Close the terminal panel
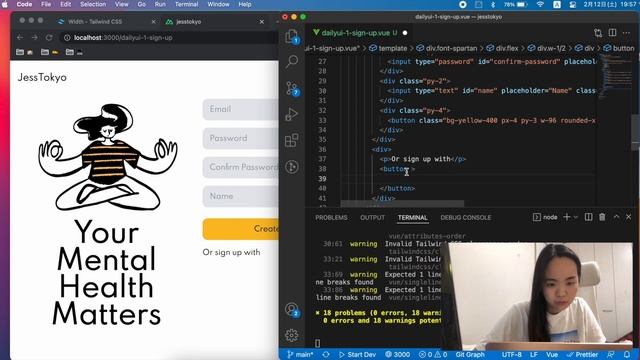 pos(629,217)
